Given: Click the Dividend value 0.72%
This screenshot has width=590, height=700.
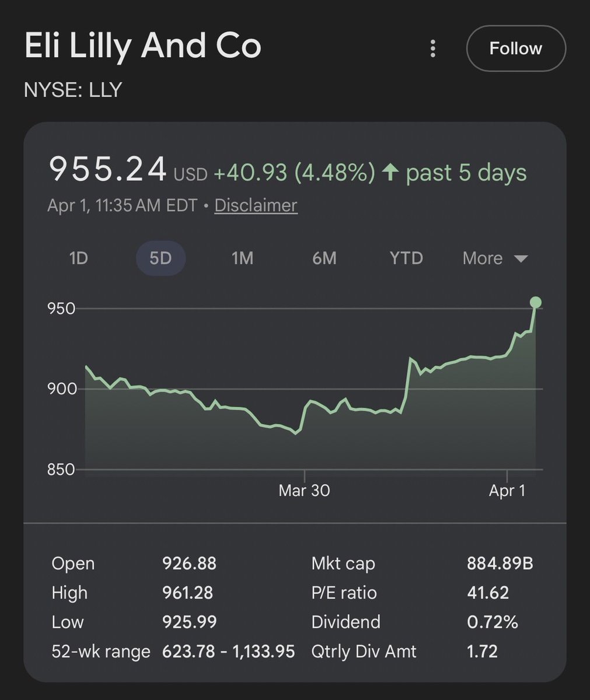Looking at the screenshot, I should pyautogui.click(x=493, y=622).
